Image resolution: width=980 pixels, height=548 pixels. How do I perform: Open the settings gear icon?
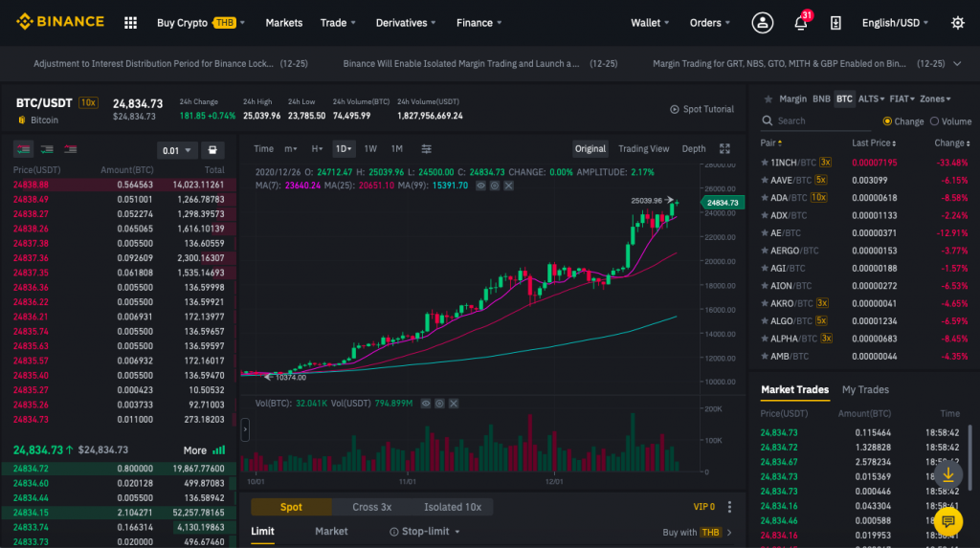[x=957, y=23]
